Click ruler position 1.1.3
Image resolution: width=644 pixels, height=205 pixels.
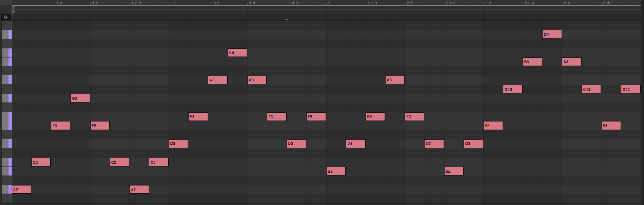[x=57, y=3]
